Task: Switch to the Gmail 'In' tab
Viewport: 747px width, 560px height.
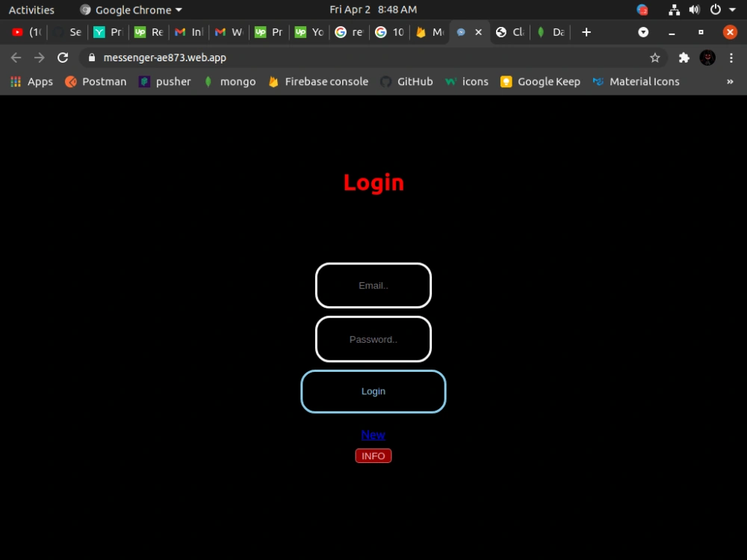Action: [x=189, y=32]
